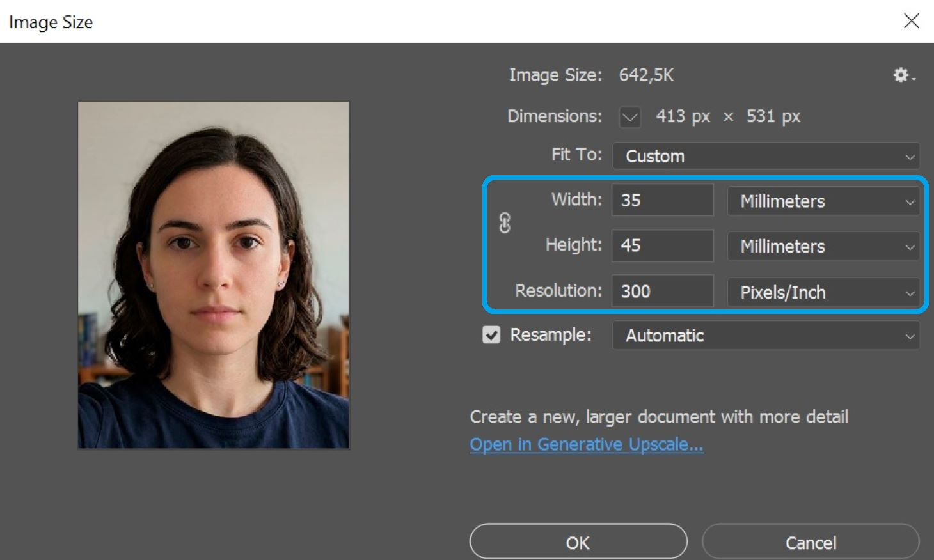Screen dimensions: 934x560
Task: Click the Dimensions chevron icon
Action: click(629, 117)
